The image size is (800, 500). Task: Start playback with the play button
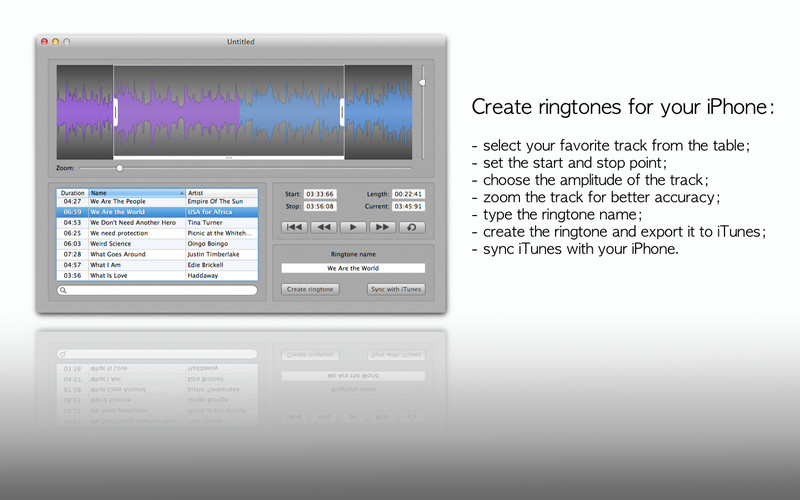pyautogui.click(x=353, y=227)
